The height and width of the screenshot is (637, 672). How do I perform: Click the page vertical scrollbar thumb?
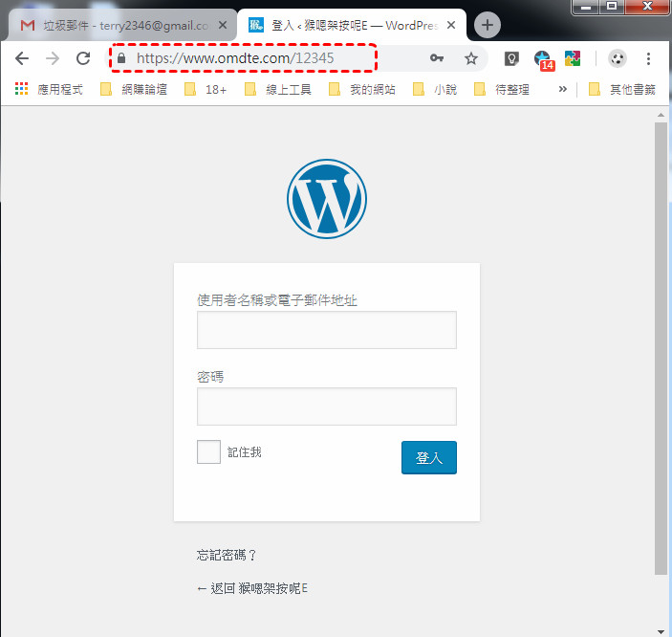click(x=661, y=348)
